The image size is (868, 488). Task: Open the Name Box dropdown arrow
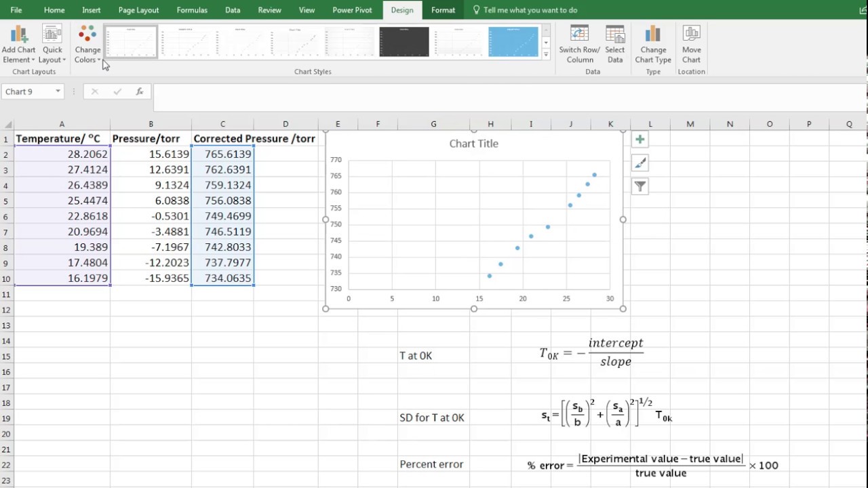coord(58,91)
